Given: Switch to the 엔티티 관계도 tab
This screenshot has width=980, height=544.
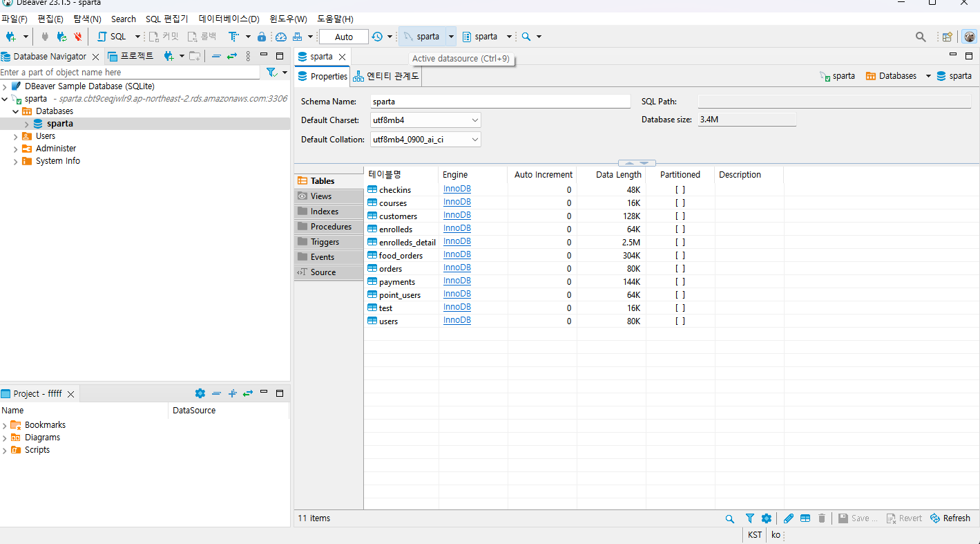Looking at the screenshot, I should (x=386, y=76).
